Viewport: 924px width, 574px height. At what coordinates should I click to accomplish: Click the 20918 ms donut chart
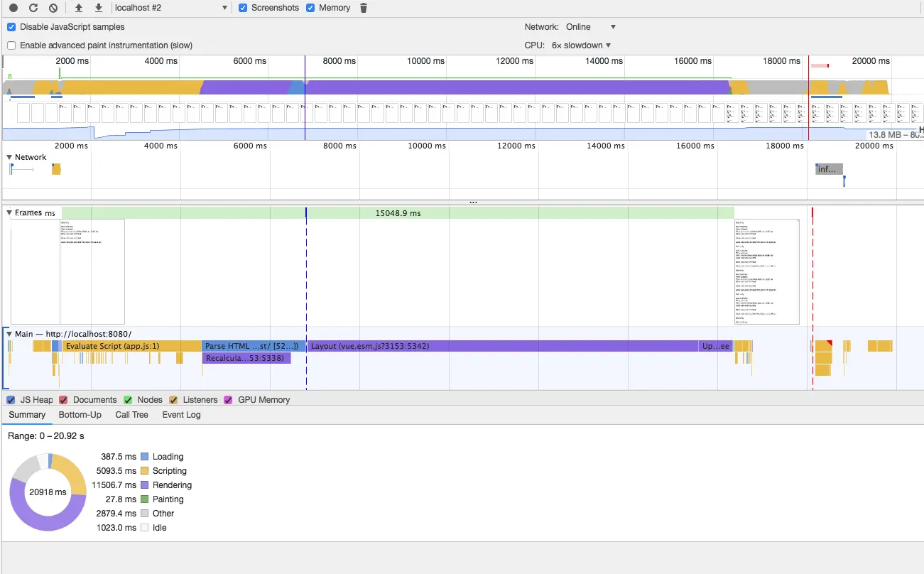click(x=48, y=492)
